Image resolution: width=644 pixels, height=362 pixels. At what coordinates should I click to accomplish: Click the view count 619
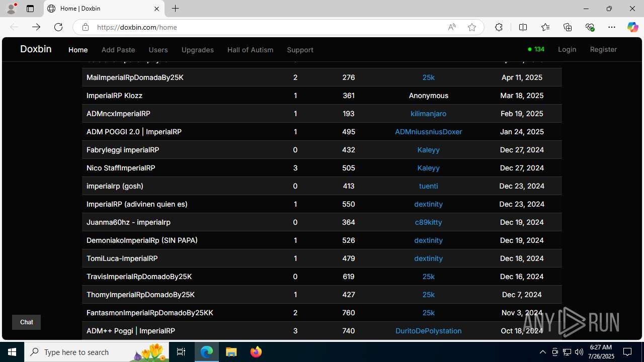pyautogui.click(x=348, y=277)
